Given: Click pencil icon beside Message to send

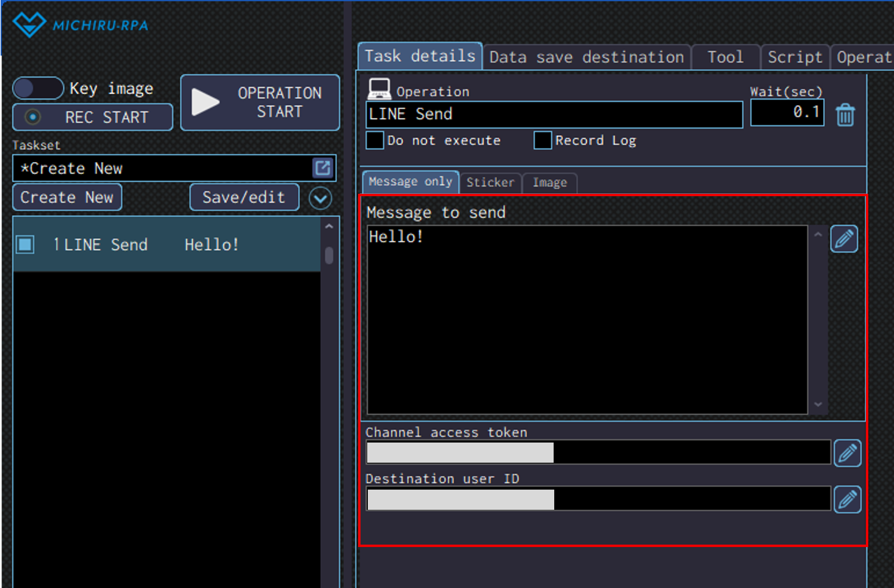Looking at the screenshot, I should click(x=844, y=239).
